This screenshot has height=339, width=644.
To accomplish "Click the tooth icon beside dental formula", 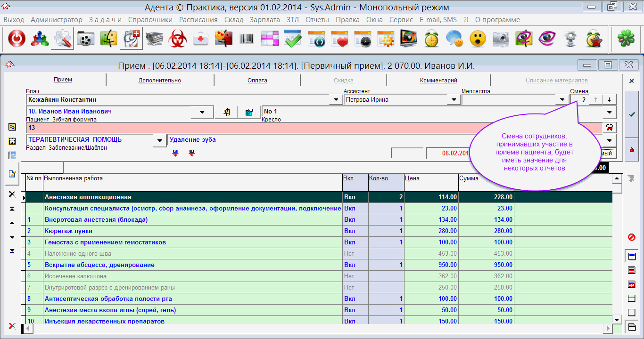I will tap(609, 128).
